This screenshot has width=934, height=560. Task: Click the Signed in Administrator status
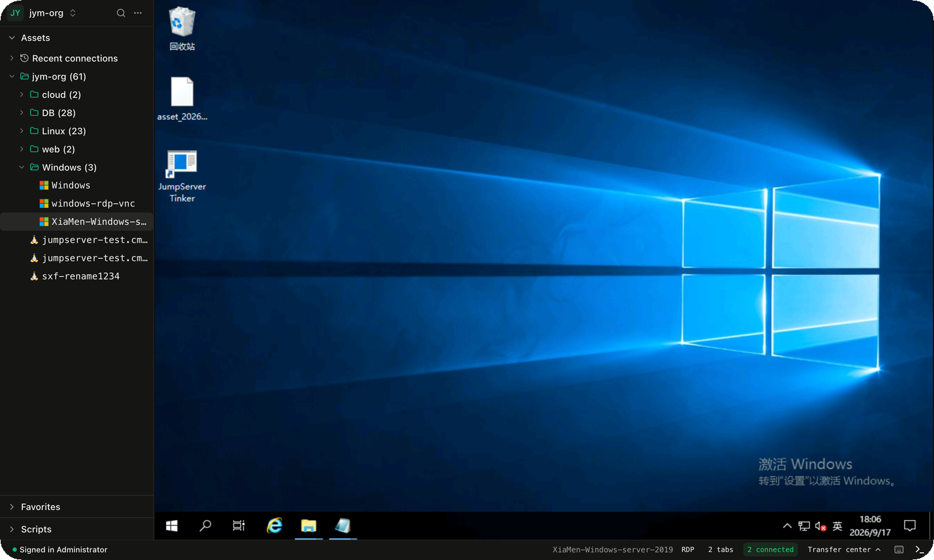[60, 550]
